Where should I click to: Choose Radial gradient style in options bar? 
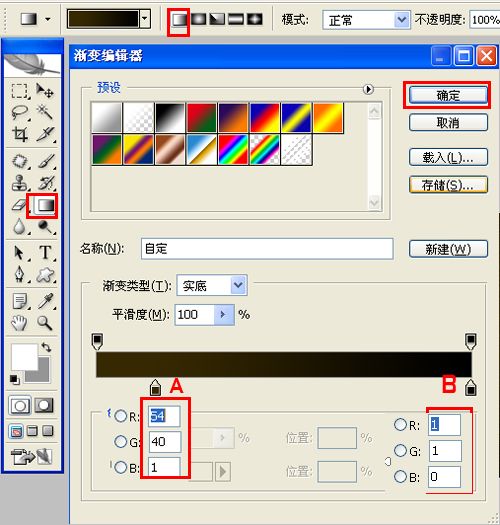pos(199,20)
